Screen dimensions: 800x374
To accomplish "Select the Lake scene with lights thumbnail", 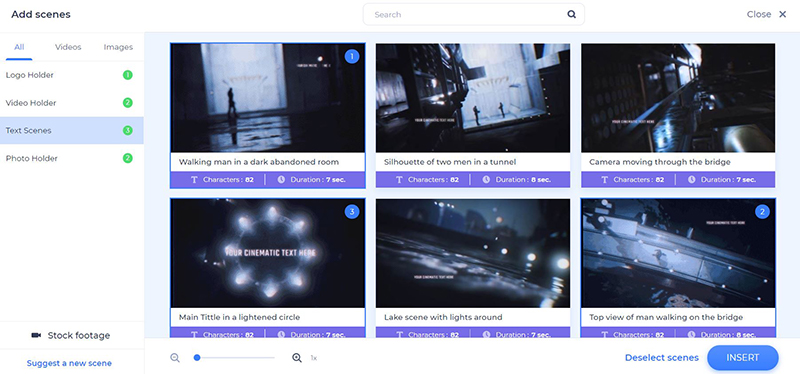I will (x=473, y=253).
